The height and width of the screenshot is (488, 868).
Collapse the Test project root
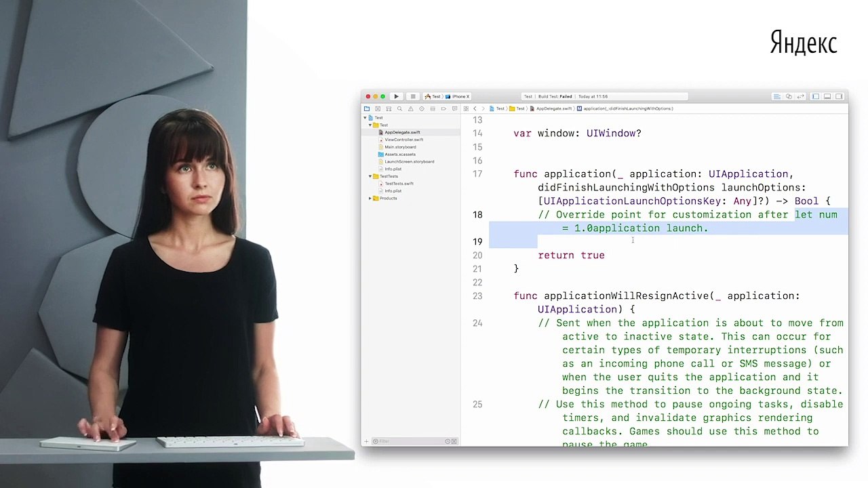point(366,118)
